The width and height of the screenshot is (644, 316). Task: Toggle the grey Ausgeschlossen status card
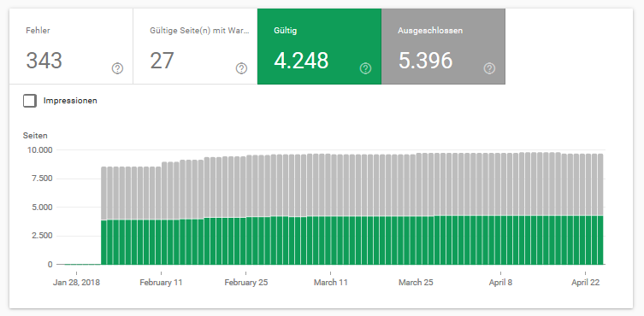(443, 46)
